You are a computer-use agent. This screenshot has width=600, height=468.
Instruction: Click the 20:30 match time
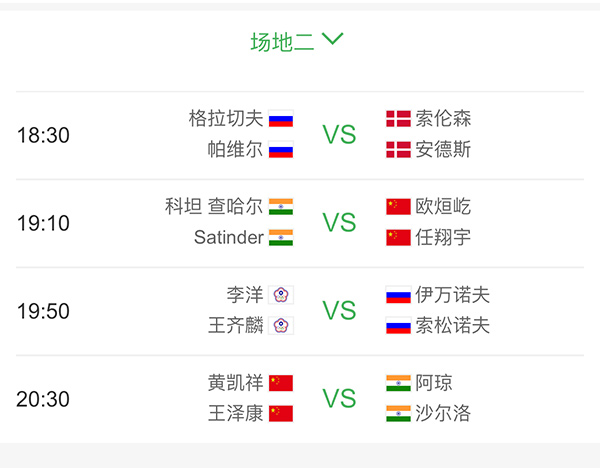[43, 399]
